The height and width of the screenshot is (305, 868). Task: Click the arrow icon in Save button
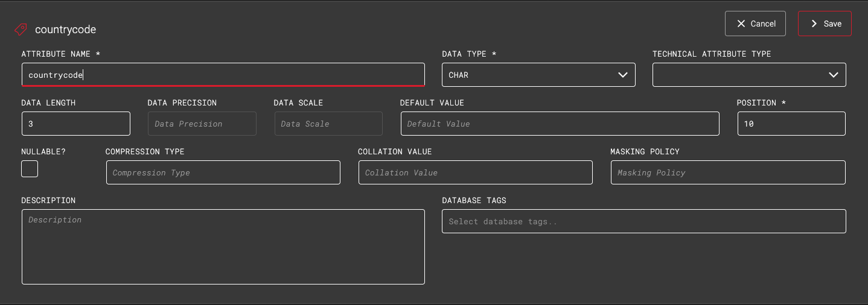(x=814, y=24)
